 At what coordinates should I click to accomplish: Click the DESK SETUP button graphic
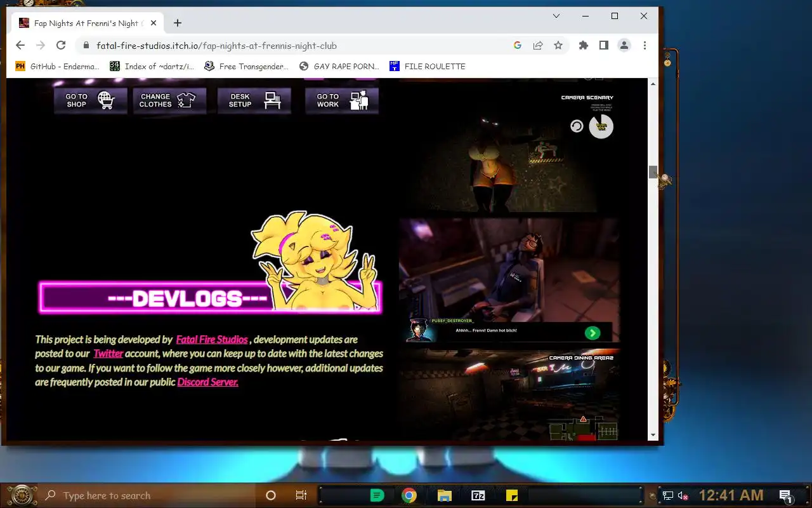point(254,100)
